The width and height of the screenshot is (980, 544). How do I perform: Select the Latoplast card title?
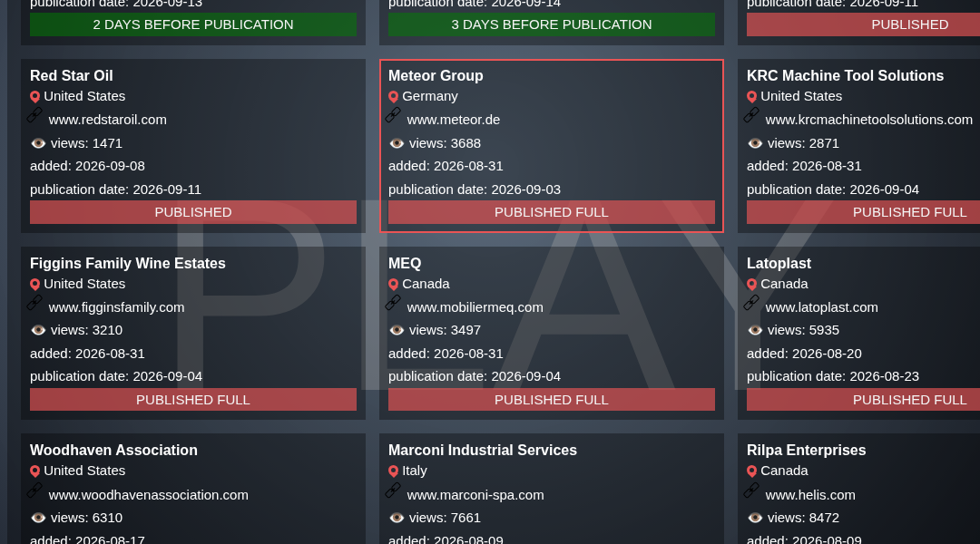tap(779, 264)
